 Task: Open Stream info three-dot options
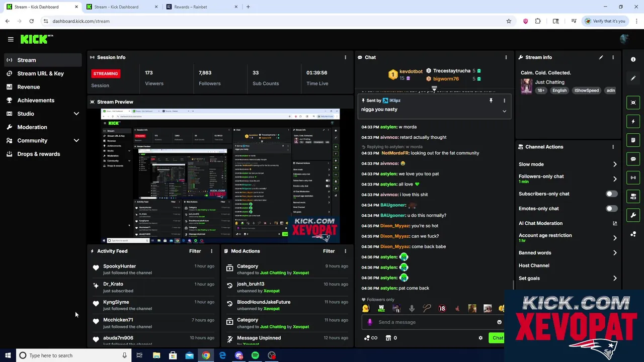613,57
